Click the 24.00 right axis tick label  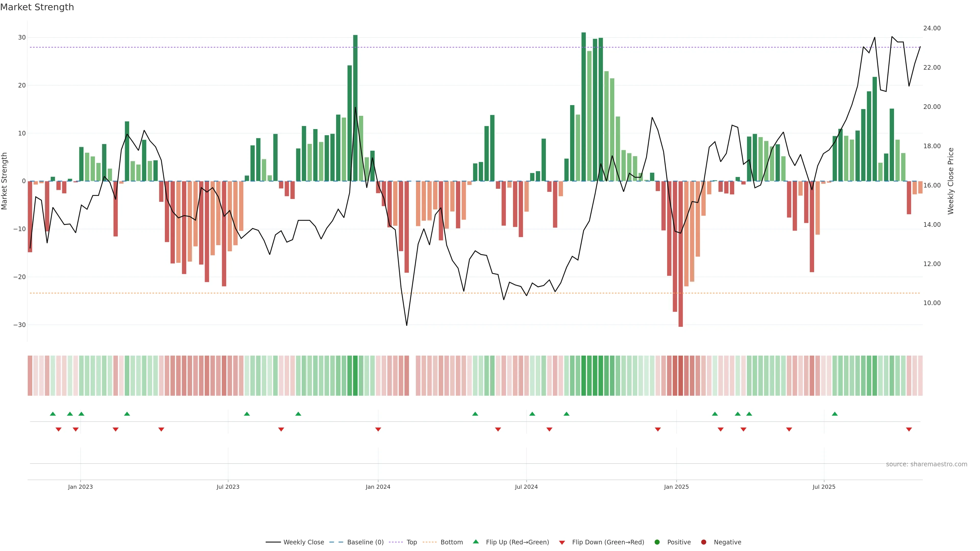932,28
